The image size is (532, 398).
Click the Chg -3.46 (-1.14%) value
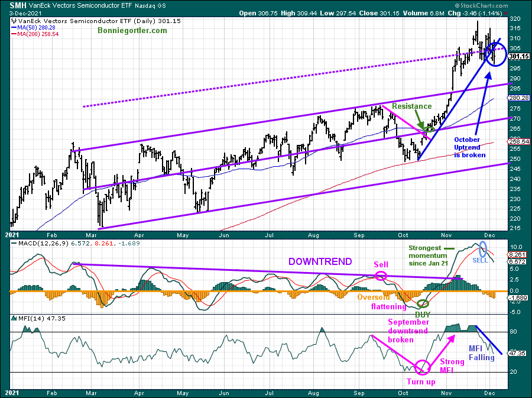475,13
